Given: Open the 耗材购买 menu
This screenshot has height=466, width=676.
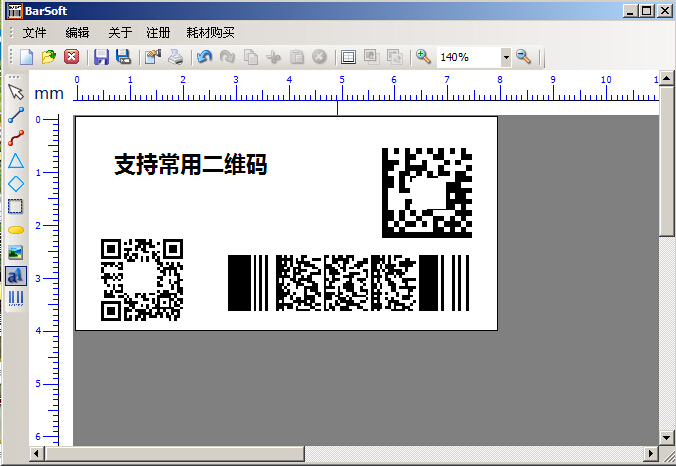Looking at the screenshot, I should [x=210, y=33].
